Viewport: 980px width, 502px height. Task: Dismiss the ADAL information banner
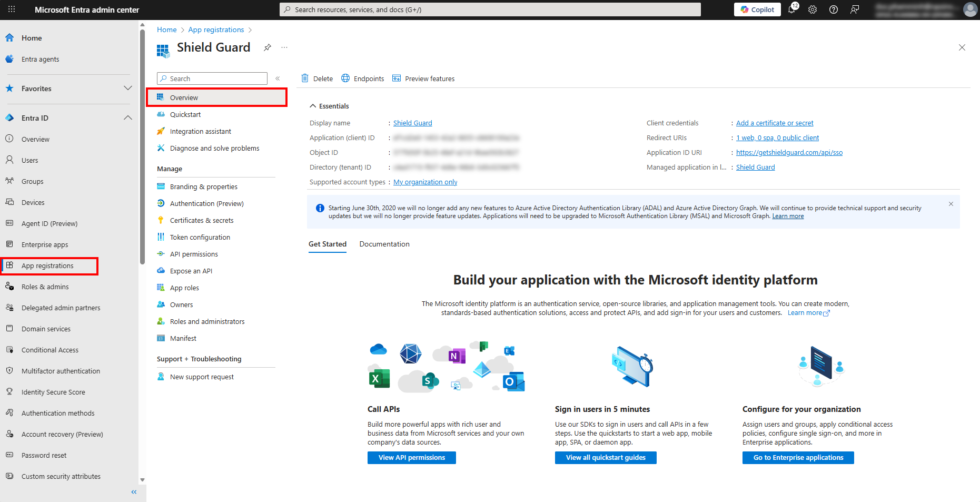pos(951,204)
